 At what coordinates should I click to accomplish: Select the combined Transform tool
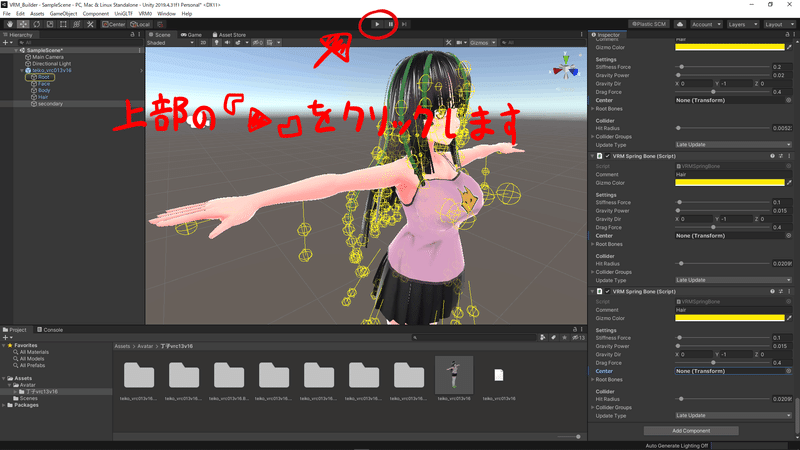pyautogui.click(x=77, y=24)
